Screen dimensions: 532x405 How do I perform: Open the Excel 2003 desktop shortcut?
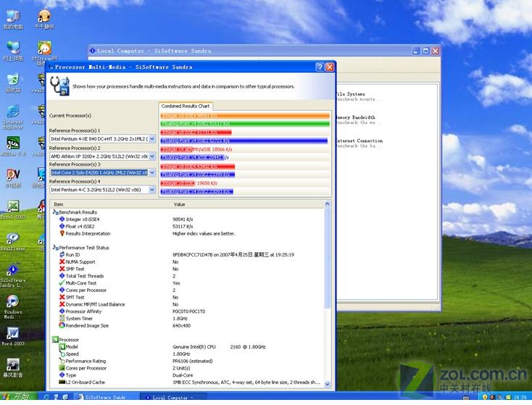click(x=13, y=209)
